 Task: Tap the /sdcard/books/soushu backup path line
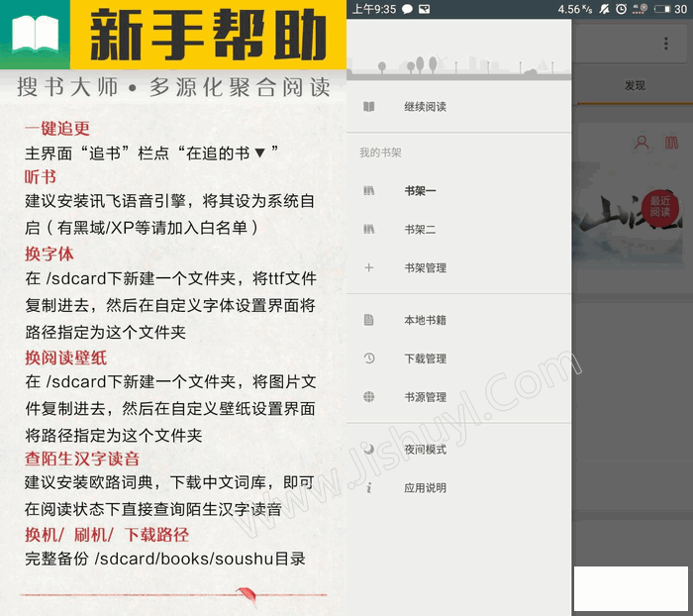coord(165,559)
